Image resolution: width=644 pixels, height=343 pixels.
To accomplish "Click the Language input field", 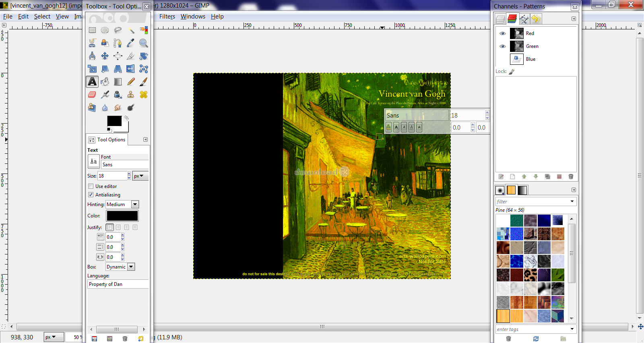I will point(118,284).
